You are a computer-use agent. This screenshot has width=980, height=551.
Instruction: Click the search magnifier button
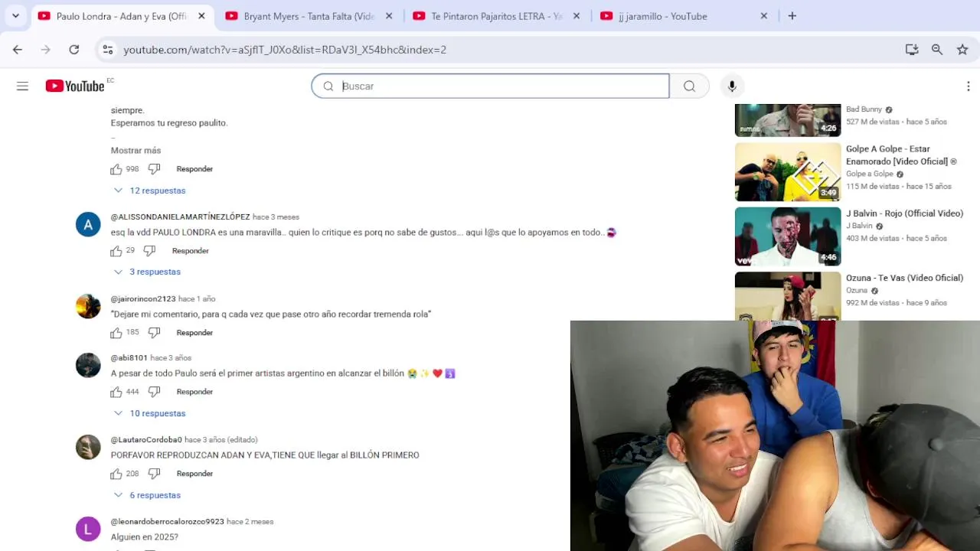click(689, 86)
